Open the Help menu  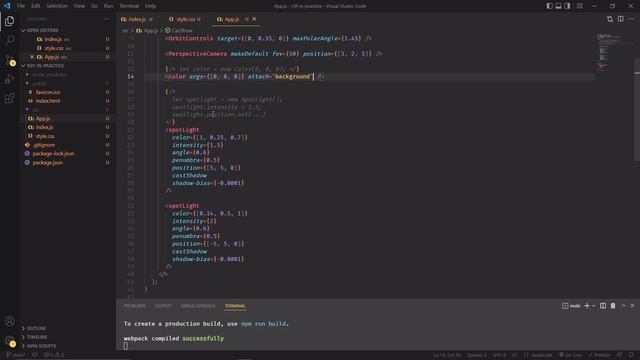tap(151, 6)
